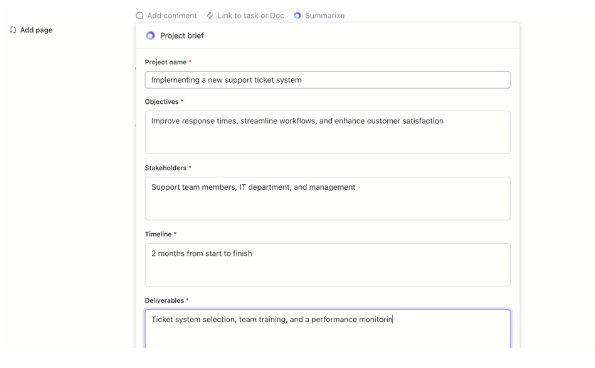This screenshot has width=595, height=368.
Task: Click the Project name field label
Action: (x=165, y=62)
